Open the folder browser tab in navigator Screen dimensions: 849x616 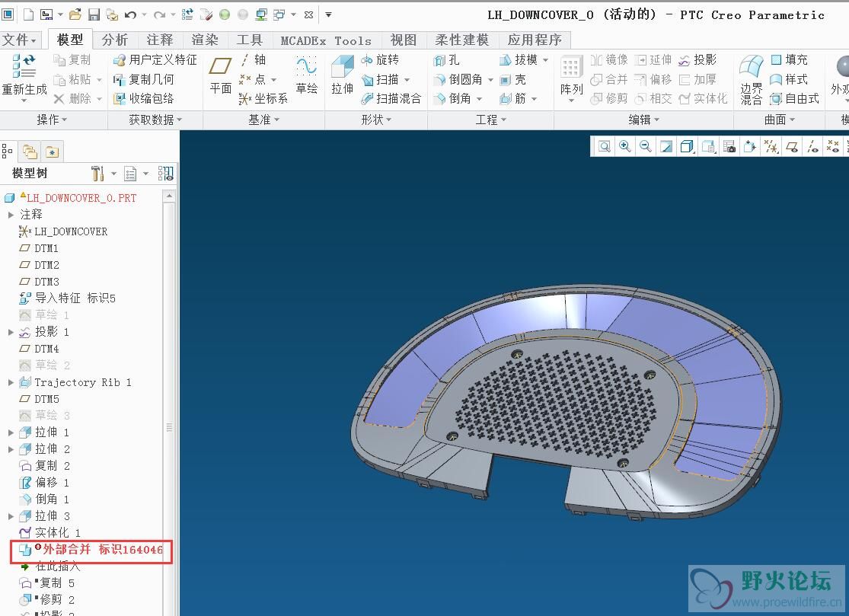point(30,152)
